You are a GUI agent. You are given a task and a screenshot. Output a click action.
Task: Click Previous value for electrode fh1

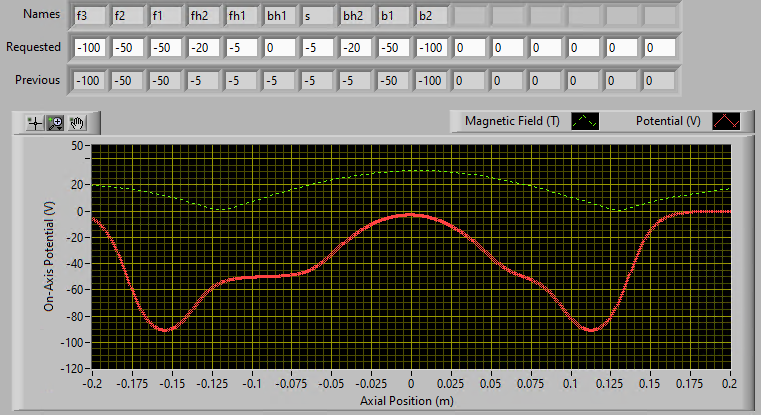(x=242, y=81)
